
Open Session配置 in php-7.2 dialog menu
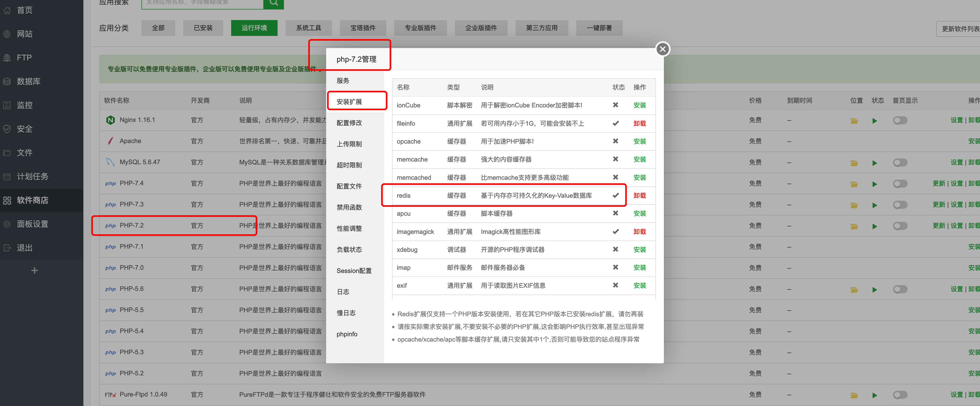point(355,271)
